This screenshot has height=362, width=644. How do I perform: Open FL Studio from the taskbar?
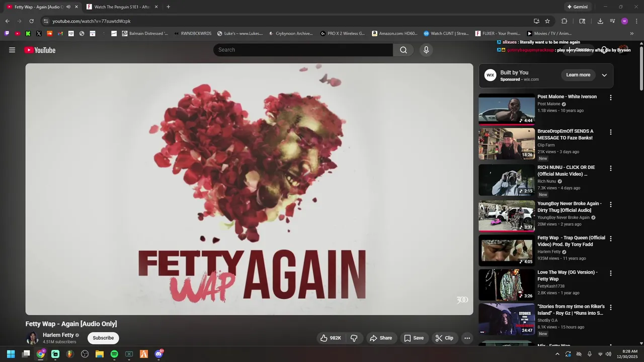pos(70,354)
